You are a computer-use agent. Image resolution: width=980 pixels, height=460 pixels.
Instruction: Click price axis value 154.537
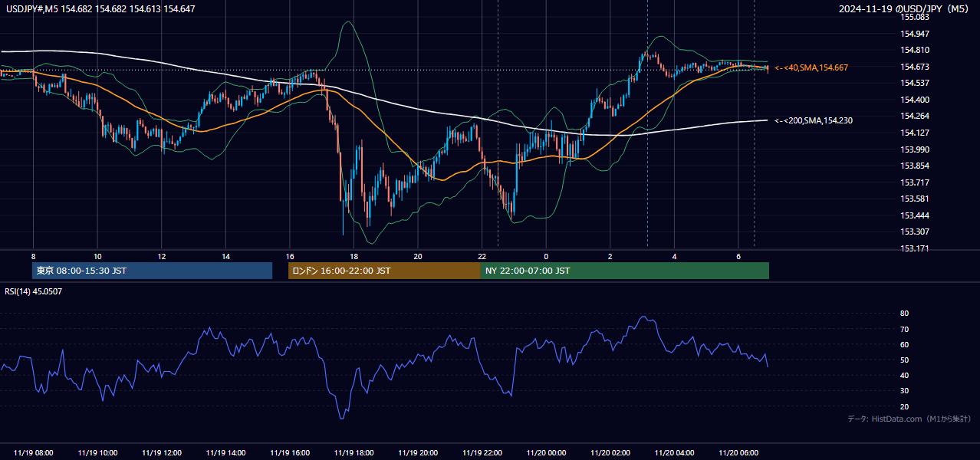point(914,83)
